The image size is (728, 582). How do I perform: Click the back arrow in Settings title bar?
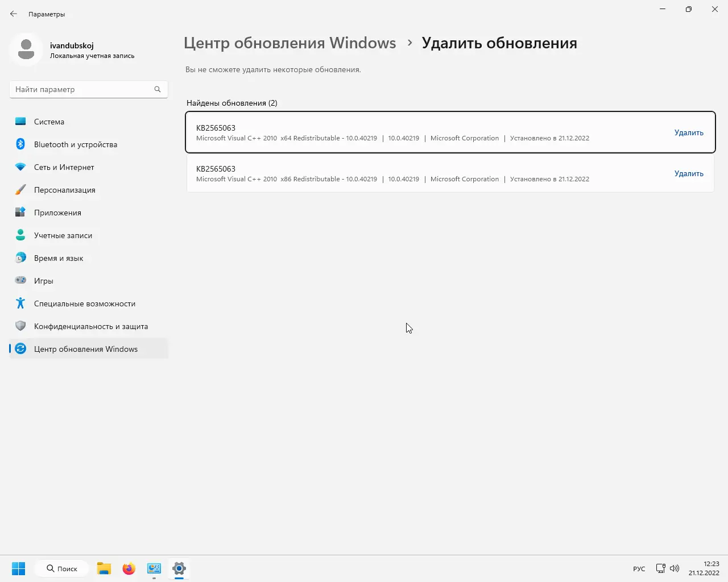[x=14, y=14]
